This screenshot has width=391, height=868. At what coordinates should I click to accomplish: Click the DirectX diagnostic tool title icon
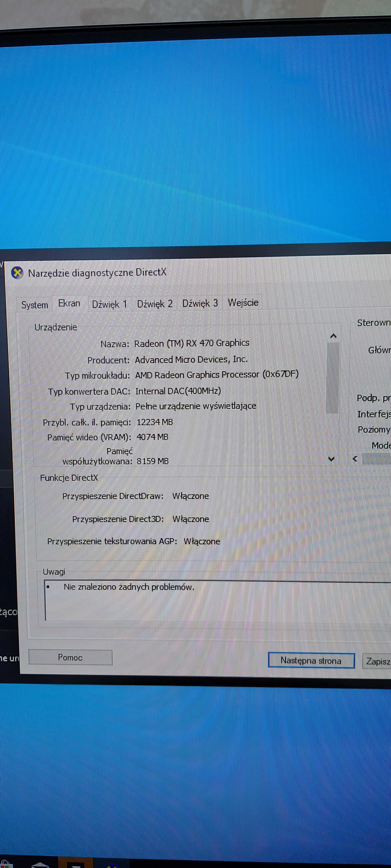17,273
